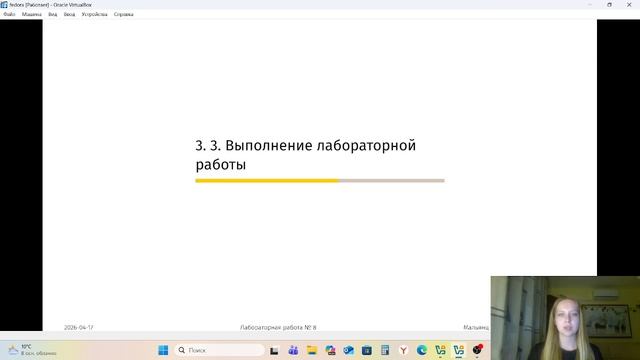Open the Машина menu

[31, 14]
